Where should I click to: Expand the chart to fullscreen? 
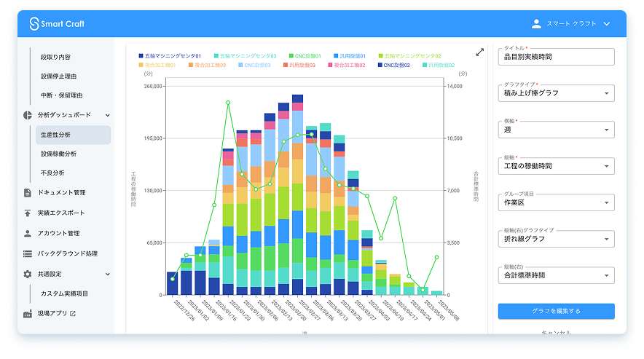click(x=479, y=52)
